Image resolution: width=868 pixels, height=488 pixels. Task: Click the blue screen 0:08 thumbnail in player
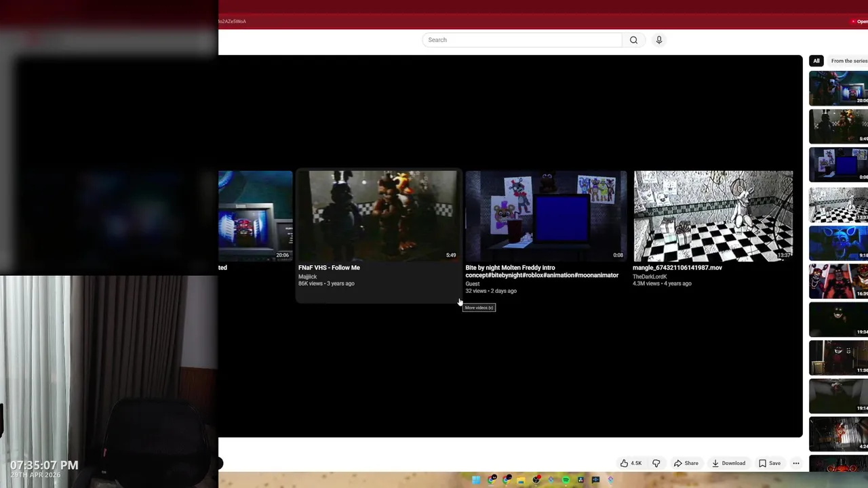click(x=546, y=216)
